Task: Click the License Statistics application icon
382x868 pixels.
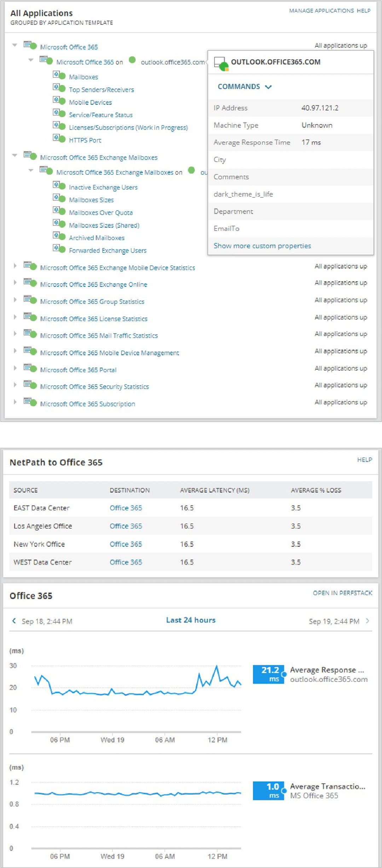Action: tap(30, 317)
